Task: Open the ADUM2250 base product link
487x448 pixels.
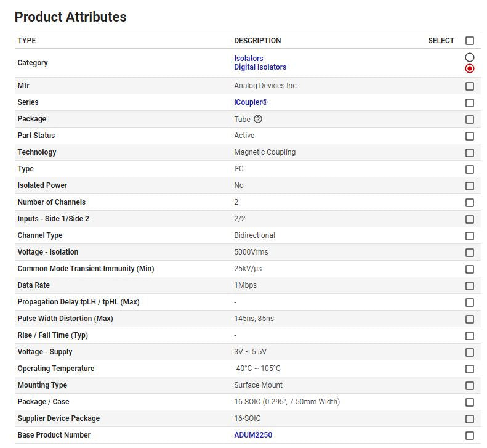Action: click(x=252, y=435)
